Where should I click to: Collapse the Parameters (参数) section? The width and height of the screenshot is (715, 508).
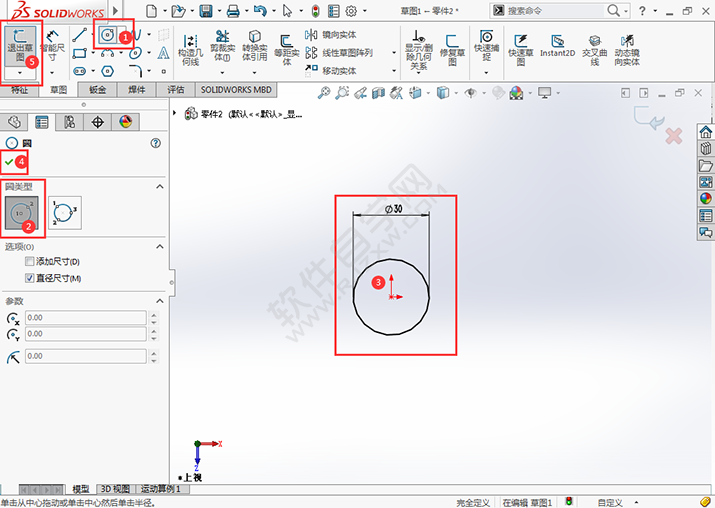coord(159,300)
